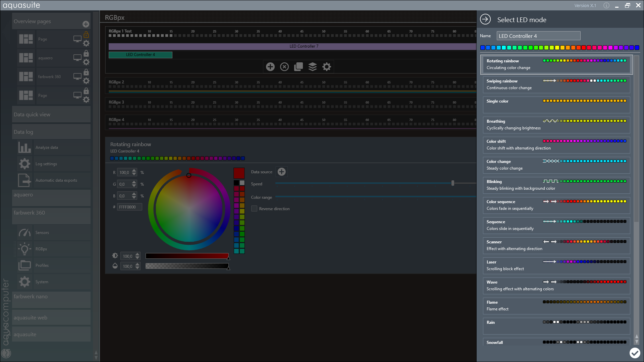Click the layers stack icon
The height and width of the screenshot is (362, 644).
(313, 67)
